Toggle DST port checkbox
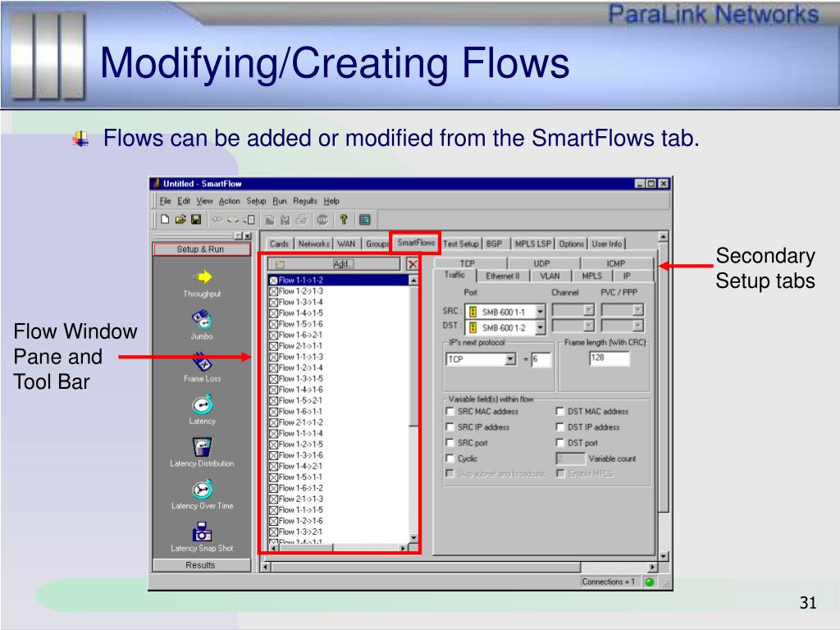 559,442
